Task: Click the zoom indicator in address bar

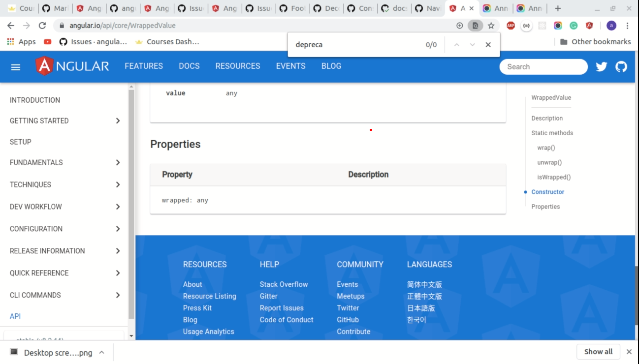Action: (459, 26)
